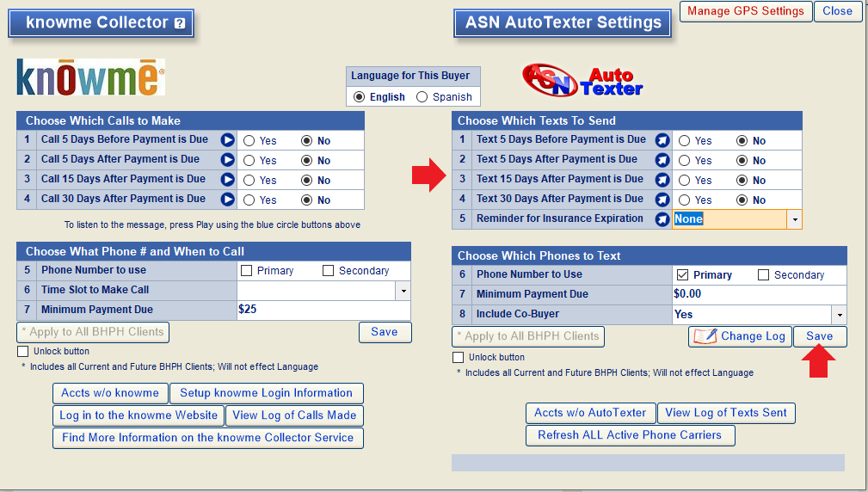Click Refresh ALL Active Phone Carriers
Screen dimensions: 868x492
630,435
